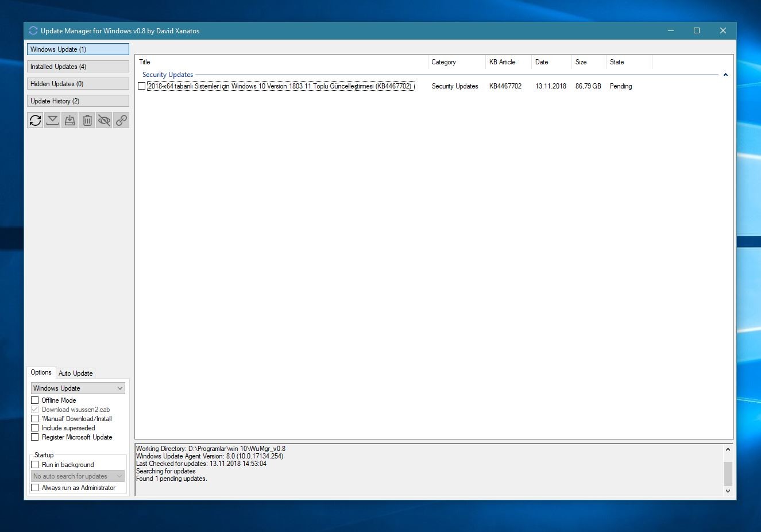Click the log panel scroll down arrow
The width and height of the screenshot is (761, 532).
(x=728, y=491)
